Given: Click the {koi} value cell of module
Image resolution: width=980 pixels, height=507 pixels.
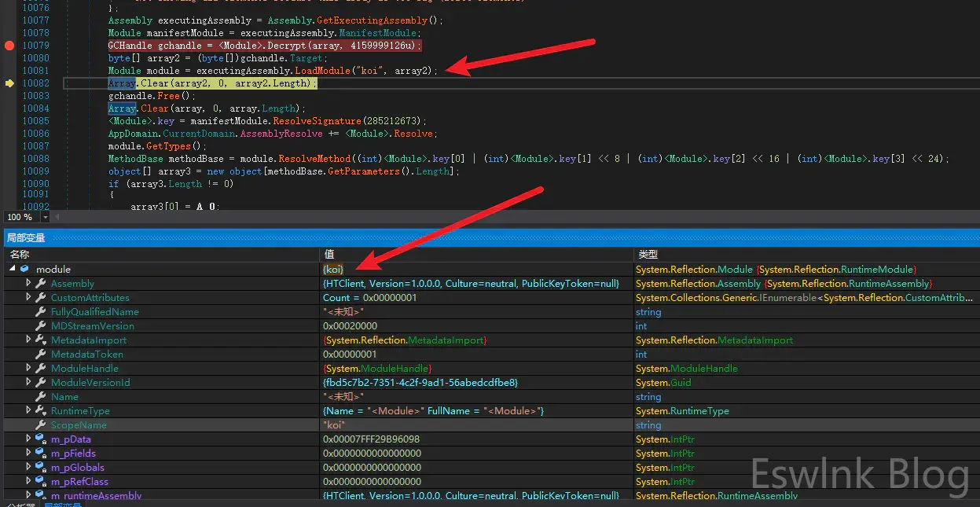Looking at the screenshot, I should (333, 270).
